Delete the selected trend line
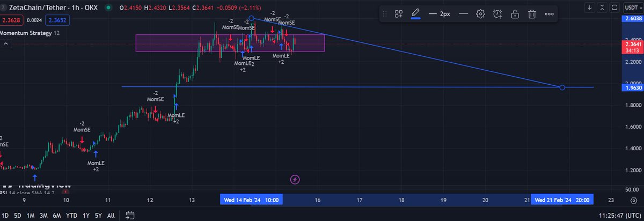This screenshot has width=644, height=221. coord(532,14)
